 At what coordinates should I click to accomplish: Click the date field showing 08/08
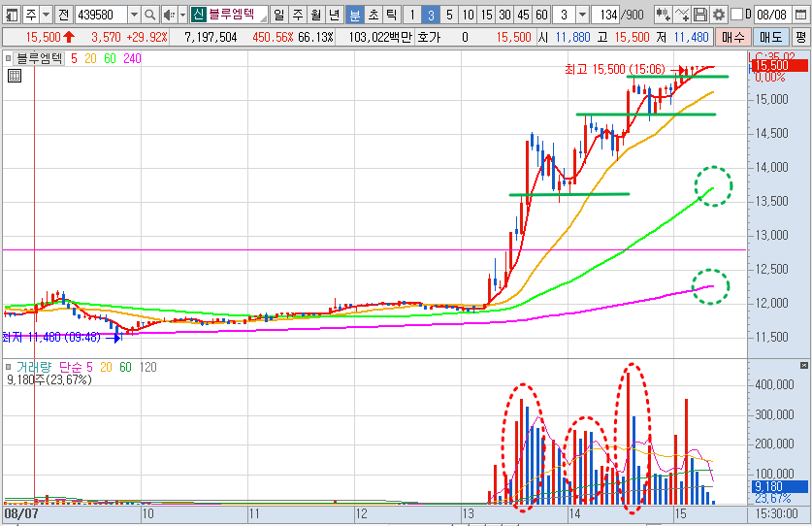point(771,15)
